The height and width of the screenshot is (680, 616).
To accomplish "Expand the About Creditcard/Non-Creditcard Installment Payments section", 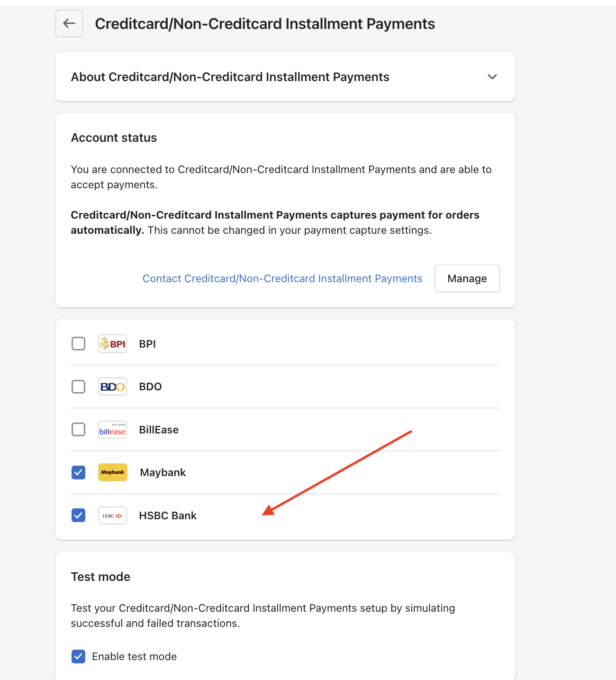I will click(x=492, y=76).
